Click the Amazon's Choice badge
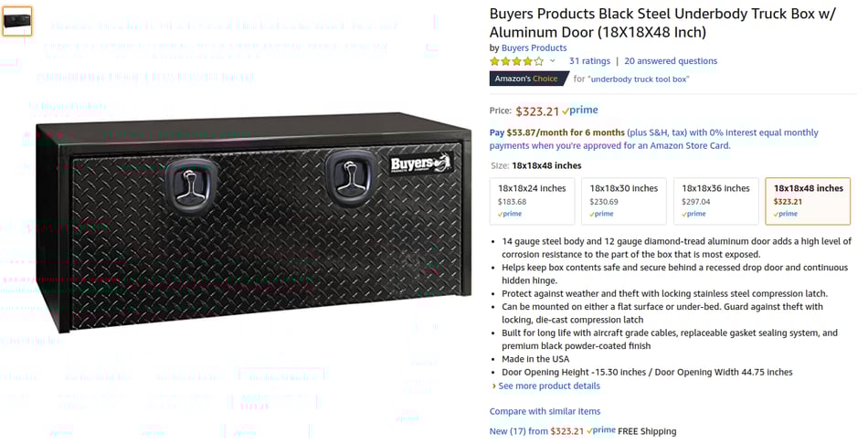868x444 pixels. pyautogui.click(x=525, y=79)
